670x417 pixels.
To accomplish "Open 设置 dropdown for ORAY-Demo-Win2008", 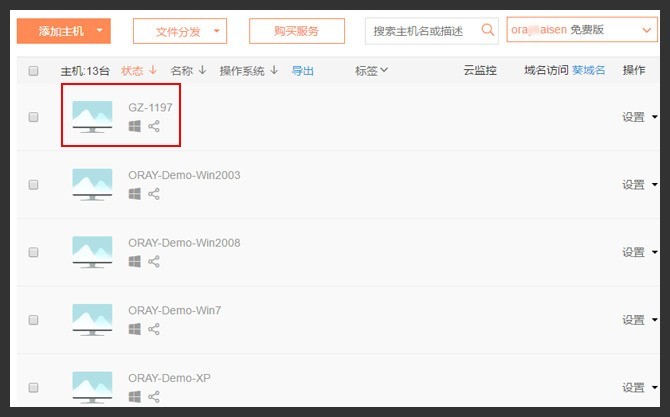I will click(x=640, y=252).
